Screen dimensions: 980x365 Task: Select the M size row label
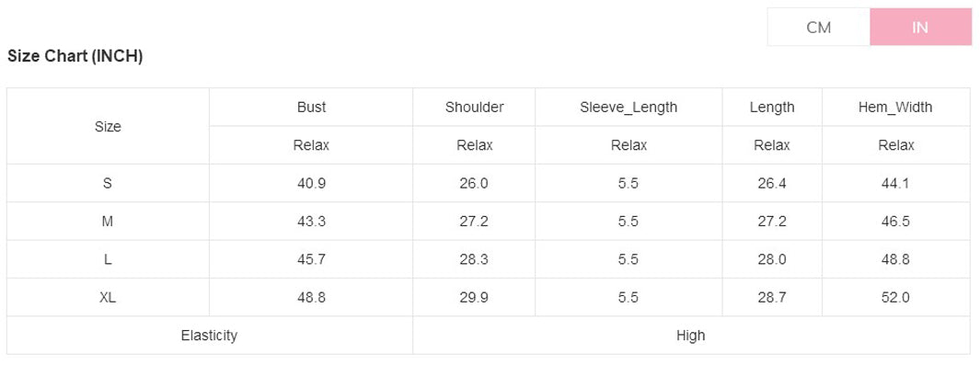108,222
